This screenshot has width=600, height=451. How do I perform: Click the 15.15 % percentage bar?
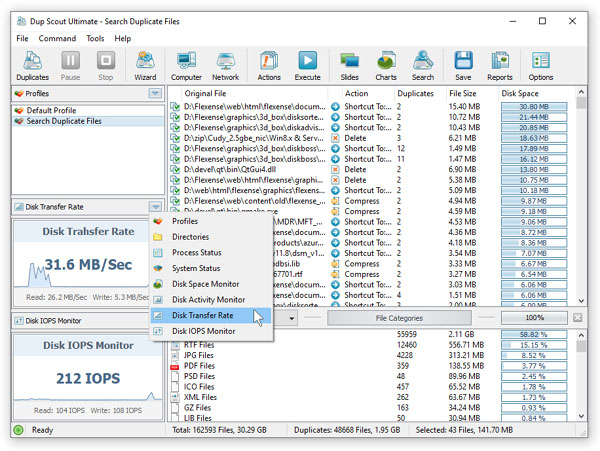coord(534,345)
